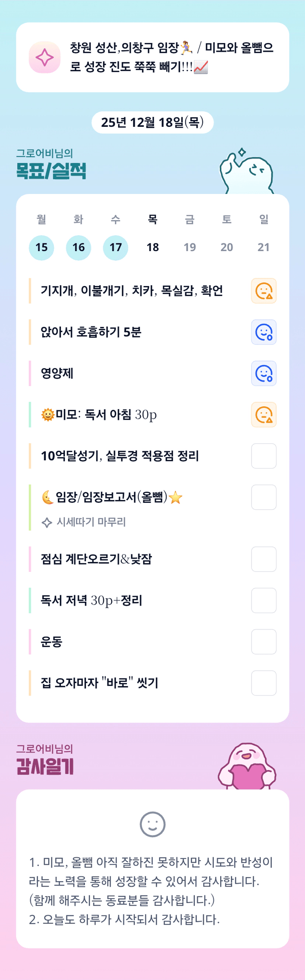Tick the 운동 checkbox
305x980 pixels.
pyautogui.click(x=263, y=642)
